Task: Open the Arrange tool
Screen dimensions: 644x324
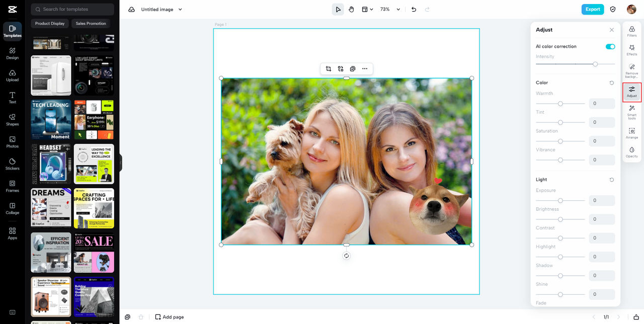Action: pos(632,133)
